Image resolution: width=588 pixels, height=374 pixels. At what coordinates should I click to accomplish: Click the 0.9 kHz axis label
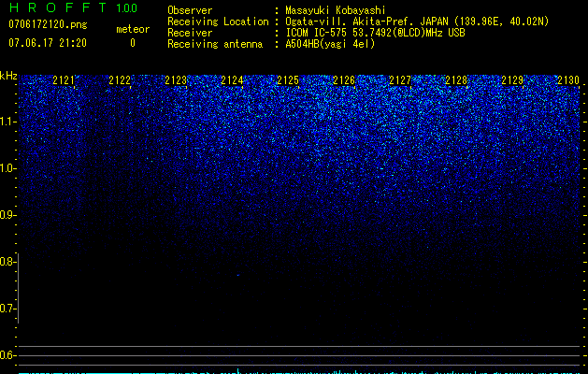7,215
